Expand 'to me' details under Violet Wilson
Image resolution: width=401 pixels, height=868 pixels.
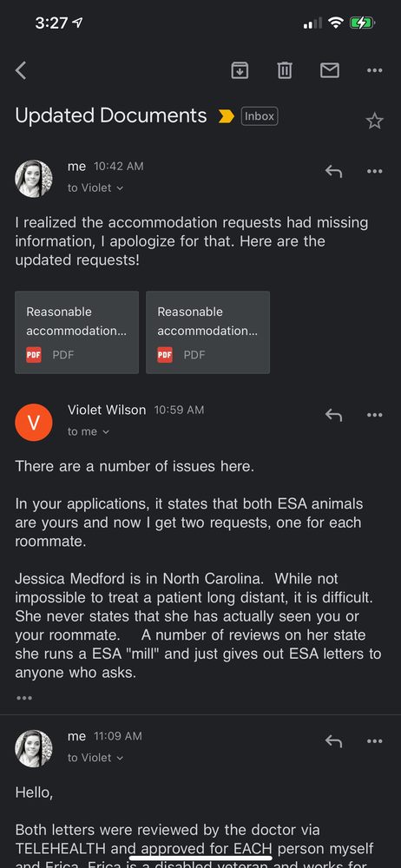[x=89, y=431]
